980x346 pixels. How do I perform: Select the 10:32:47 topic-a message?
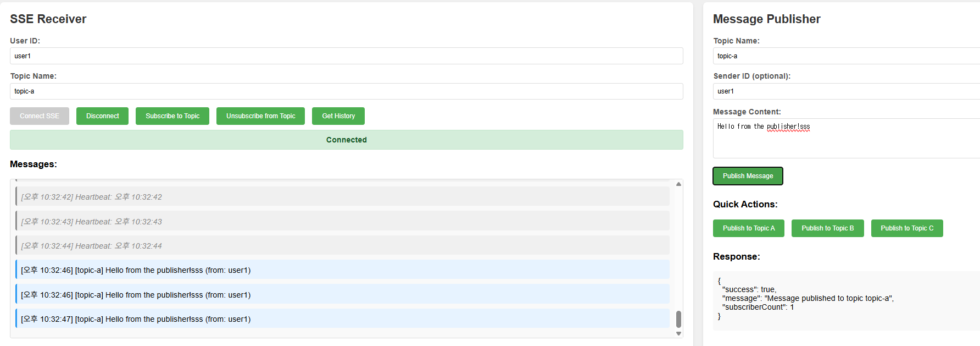click(342, 319)
